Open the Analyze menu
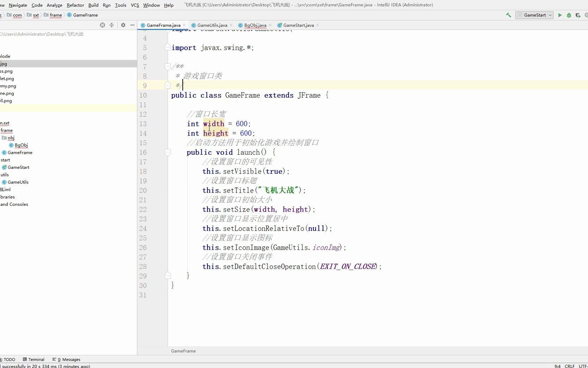This screenshot has height=368, width=588. click(x=55, y=5)
